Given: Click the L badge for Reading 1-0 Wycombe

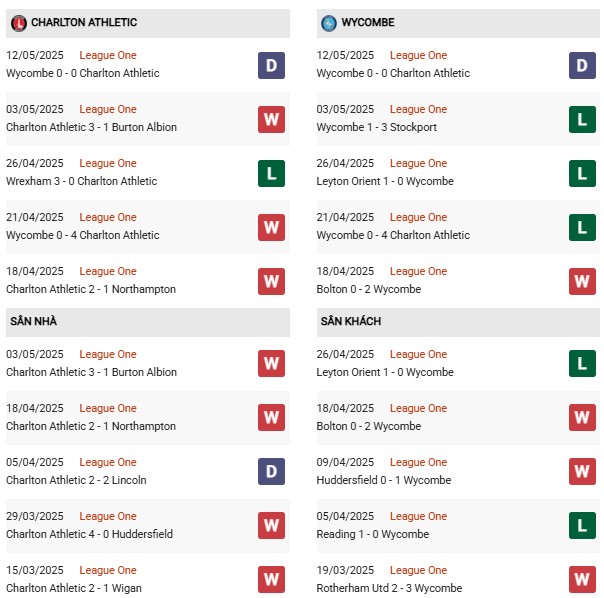Looking at the screenshot, I should tap(582, 525).
